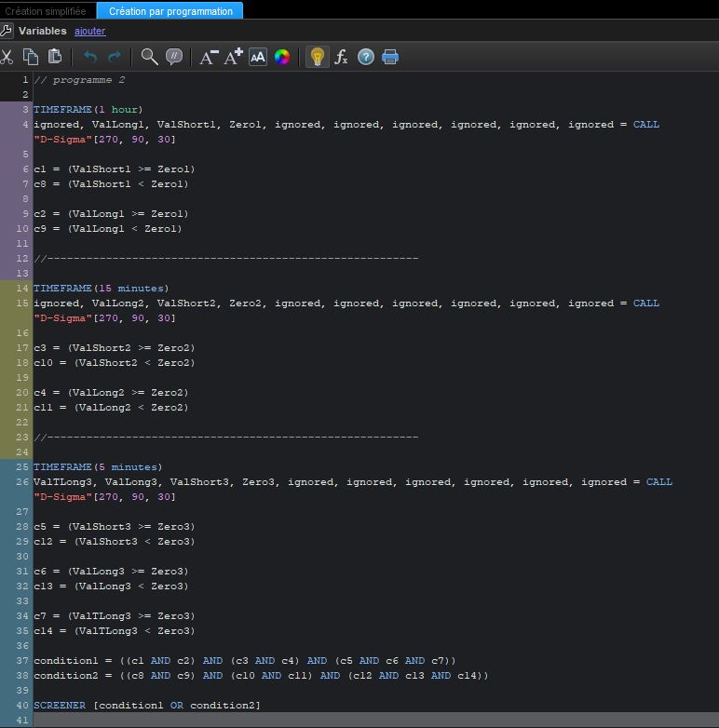
Task: Open search with the magnifier icon
Action: [x=149, y=57]
